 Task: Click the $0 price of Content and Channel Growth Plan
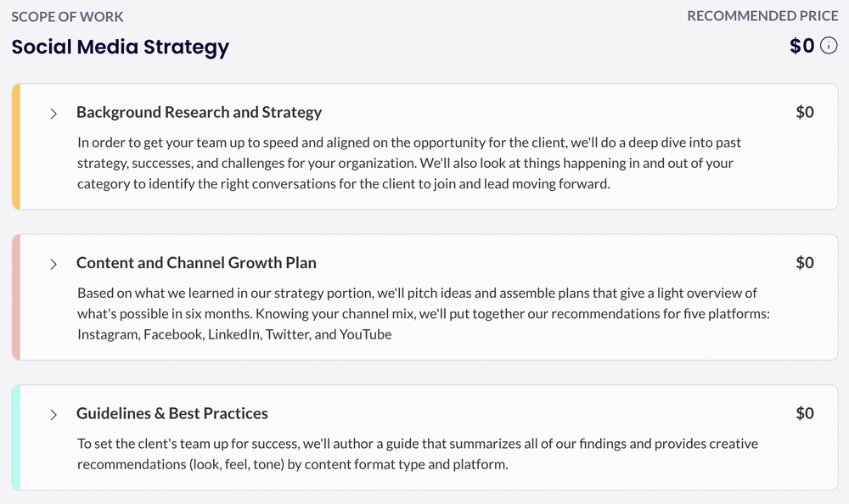click(x=805, y=262)
